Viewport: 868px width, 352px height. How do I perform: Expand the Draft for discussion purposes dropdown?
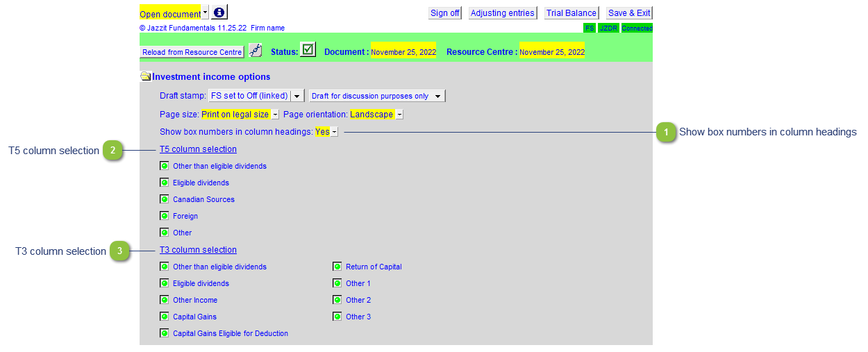pos(438,97)
